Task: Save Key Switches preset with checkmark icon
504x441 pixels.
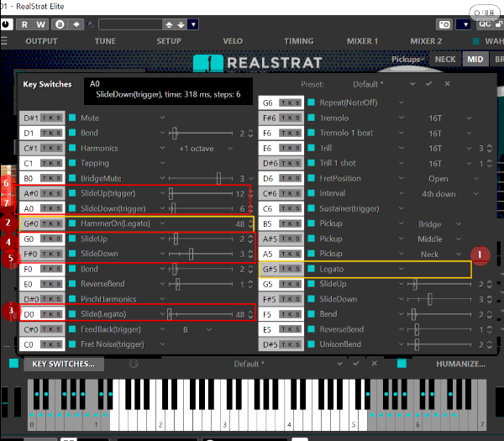Action: pos(428,83)
